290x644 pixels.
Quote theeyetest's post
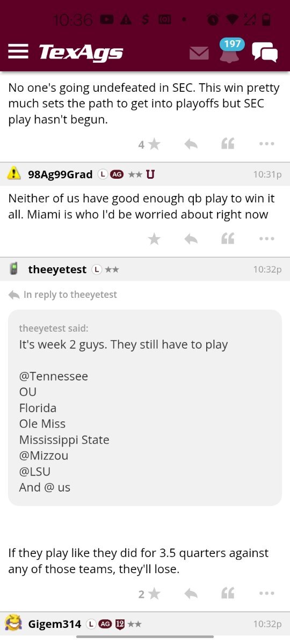(x=228, y=593)
